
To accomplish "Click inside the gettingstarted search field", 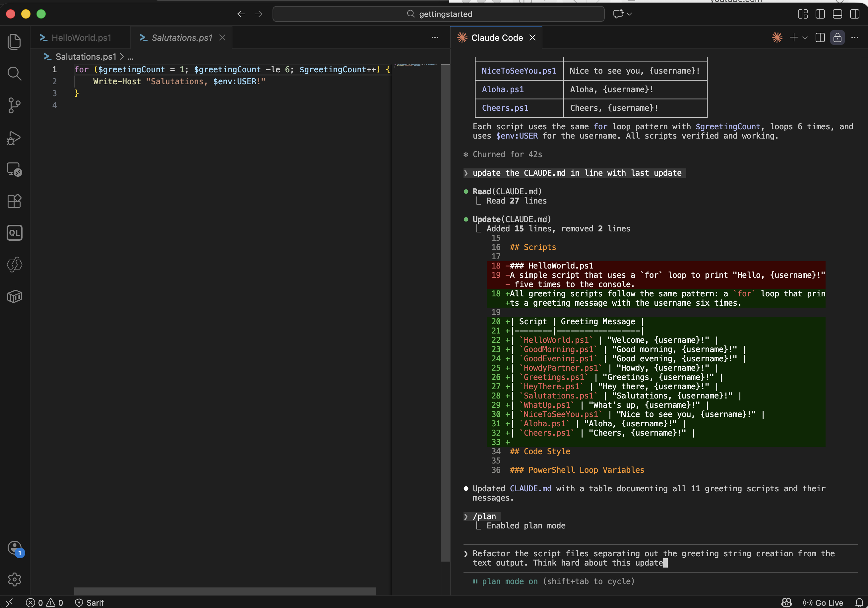I will coord(439,14).
